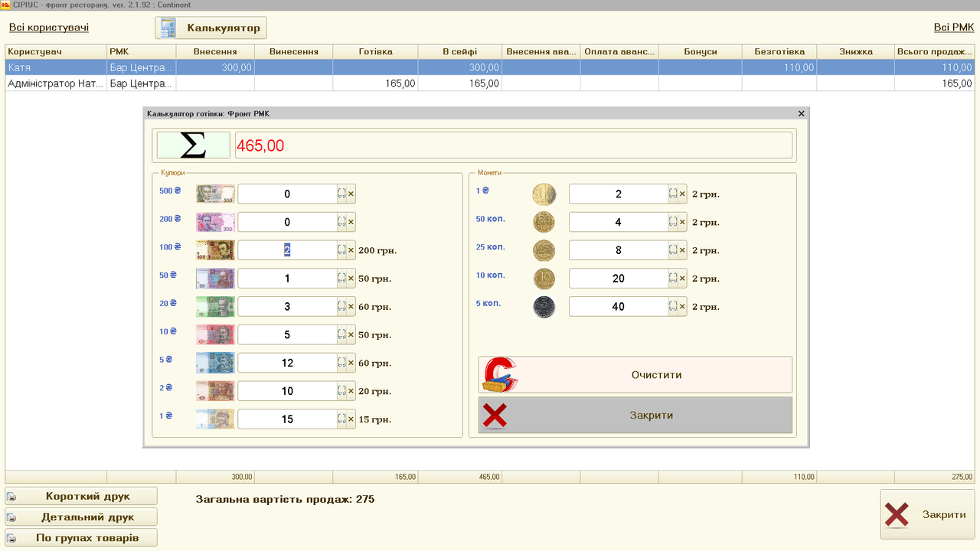This screenshot has height=551, width=980.
Task: Select the Адміністратор row in the table
Action: [54, 83]
